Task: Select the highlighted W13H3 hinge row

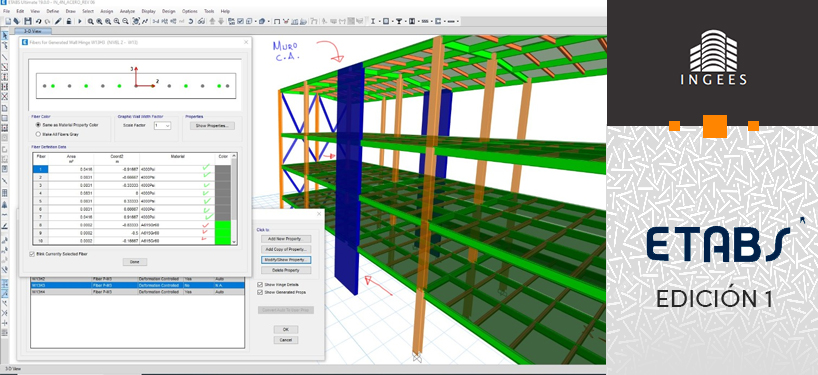Action: pos(137,285)
